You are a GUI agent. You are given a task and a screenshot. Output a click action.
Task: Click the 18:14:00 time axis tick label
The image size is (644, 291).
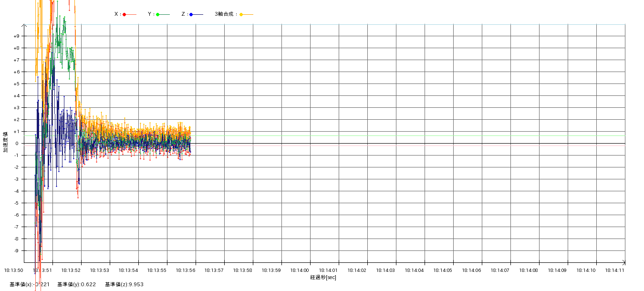tap(300, 270)
